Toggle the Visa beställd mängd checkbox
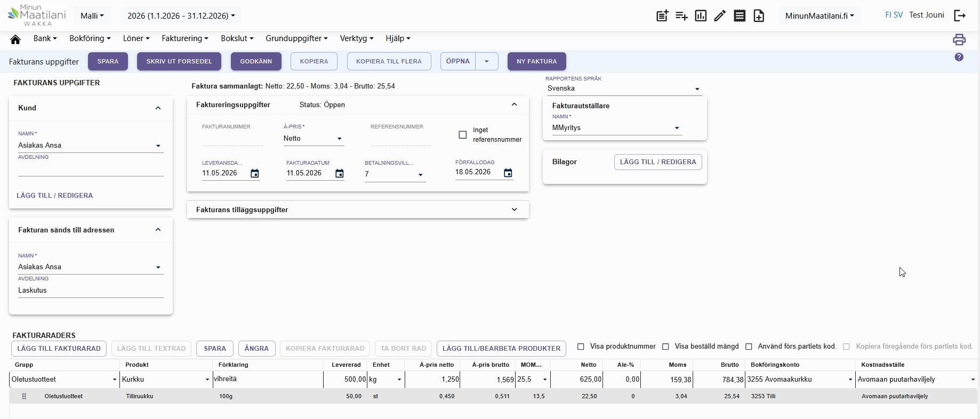 665,347
